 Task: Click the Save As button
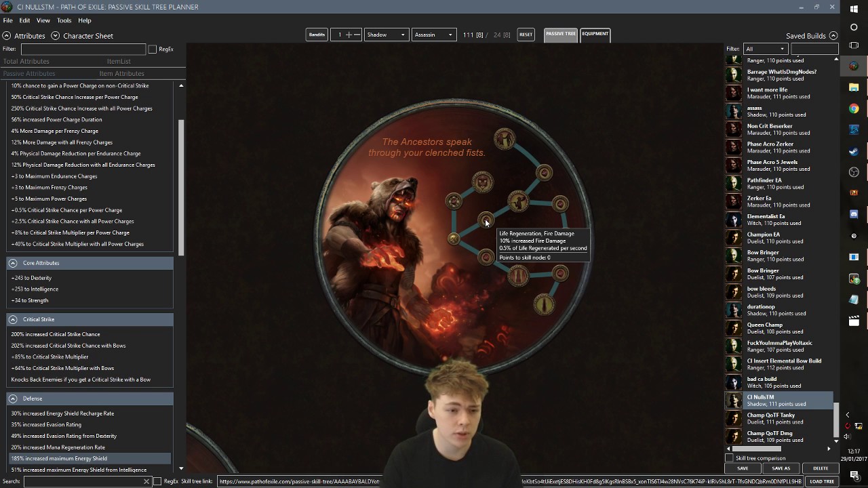(x=781, y=468)
